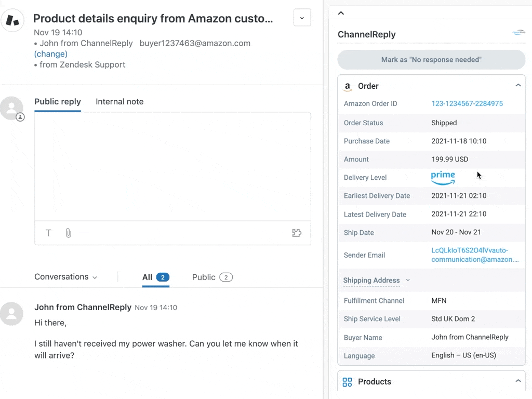Click the "from Zendesk Support" line
The image size is (532, 399).
point(83,65)
